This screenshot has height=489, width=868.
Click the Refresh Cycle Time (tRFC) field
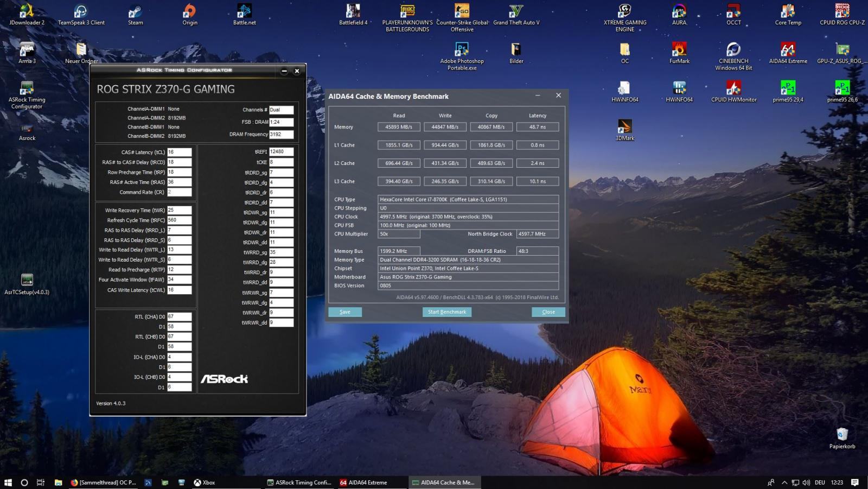coord(179,220)
